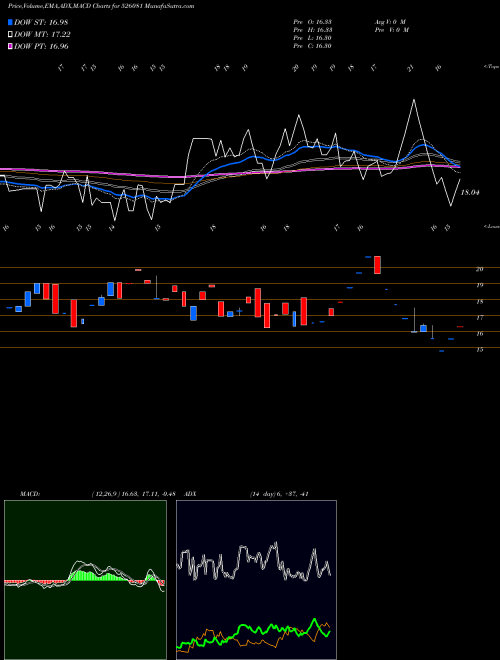Click the highest white price peak

pyautogui.click(x=414, y=100)
